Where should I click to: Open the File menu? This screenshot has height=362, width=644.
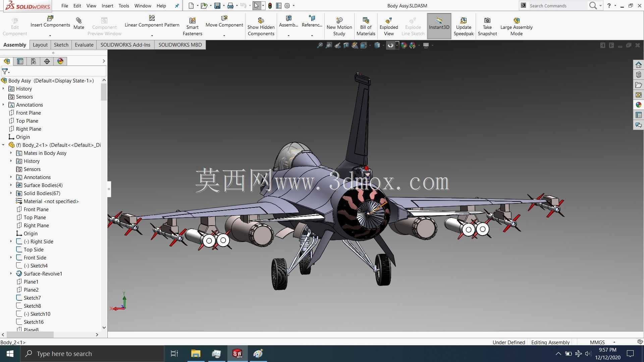click(65, 6)
